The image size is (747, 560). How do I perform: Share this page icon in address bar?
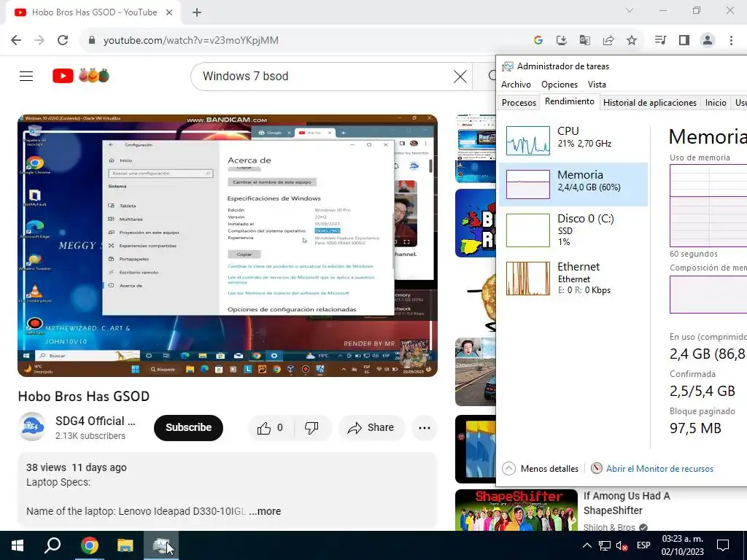coord(608,40)
